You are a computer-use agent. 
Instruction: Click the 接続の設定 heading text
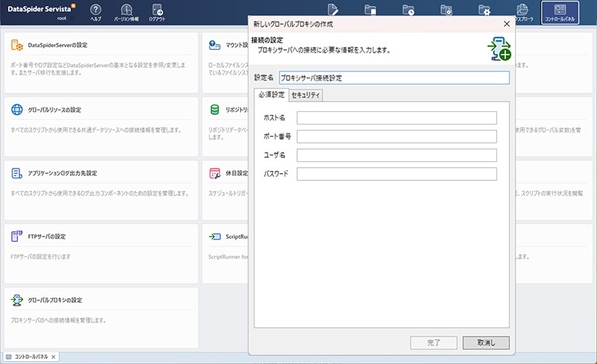[x=267, y=40]
